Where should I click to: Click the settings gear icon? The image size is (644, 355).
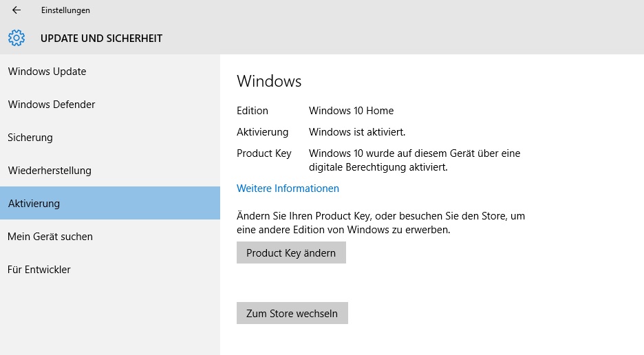coord(17,38)
